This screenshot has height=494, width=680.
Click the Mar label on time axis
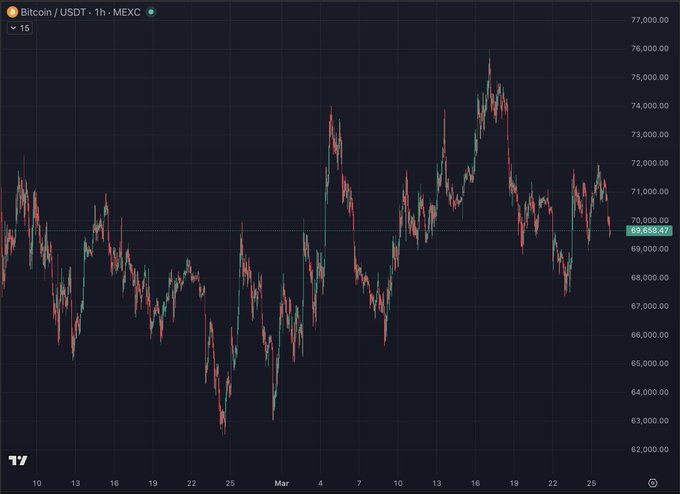point(281,482)
